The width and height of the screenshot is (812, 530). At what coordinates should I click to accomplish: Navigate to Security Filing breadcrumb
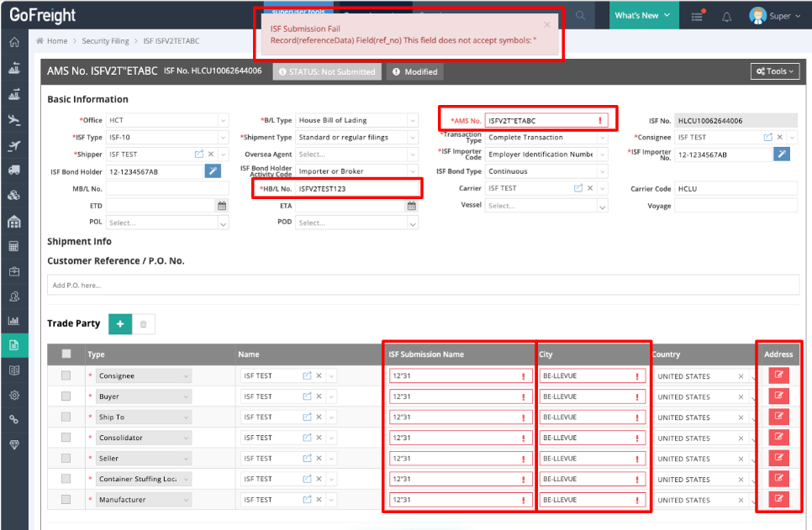tap(105, 41)
